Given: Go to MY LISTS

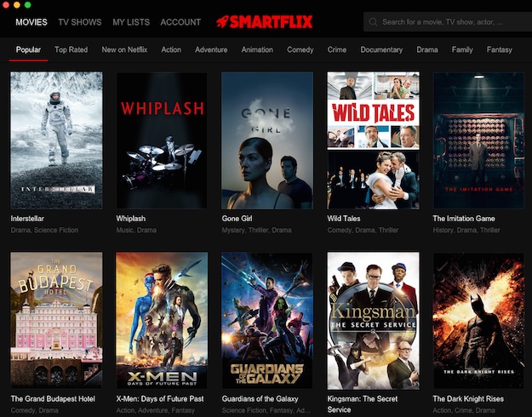Looking at the screenshot, I should [131, 22].
